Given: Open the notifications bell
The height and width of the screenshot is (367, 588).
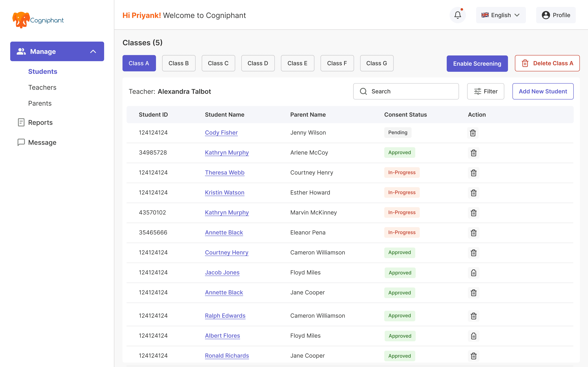Looking at the screenshot, I should pyautogui.click(x=458, y=15).
